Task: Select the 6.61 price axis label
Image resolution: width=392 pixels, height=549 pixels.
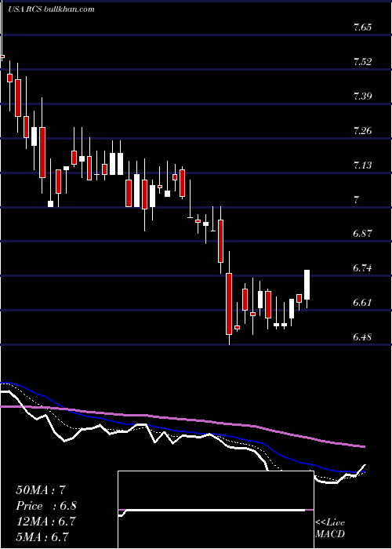Action: coord(362,303)
